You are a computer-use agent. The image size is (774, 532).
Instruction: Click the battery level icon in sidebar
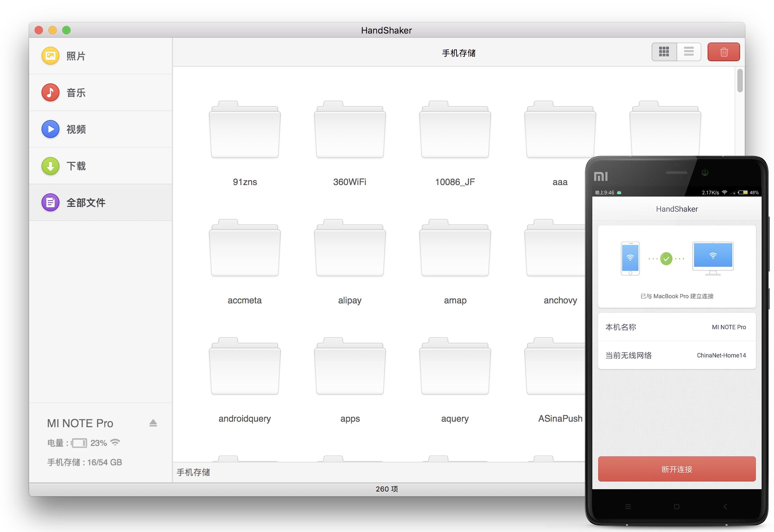tap(79, 443)
